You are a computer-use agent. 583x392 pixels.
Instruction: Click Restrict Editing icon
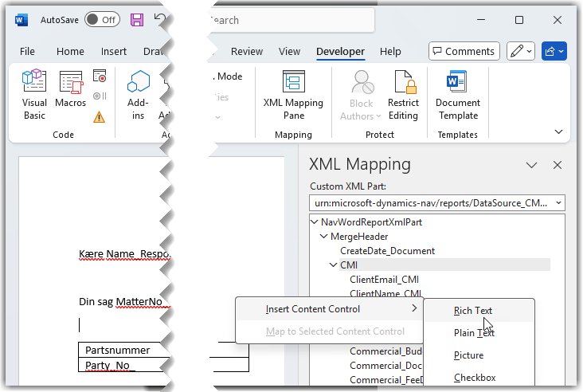pos(403,95)
